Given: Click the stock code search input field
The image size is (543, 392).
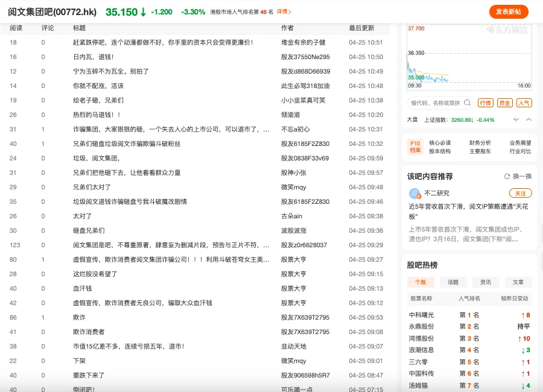Looking at the screenshot, I should click(436, 103).
